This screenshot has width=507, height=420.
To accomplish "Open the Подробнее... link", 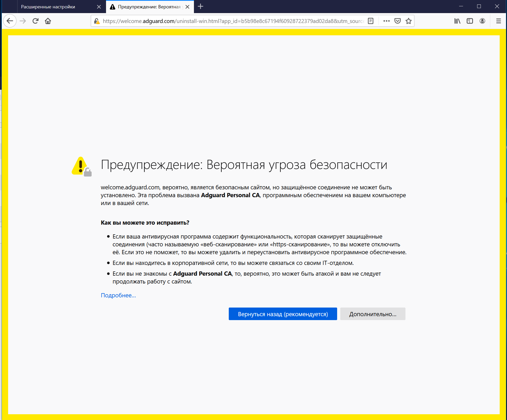I will [118, 295].
